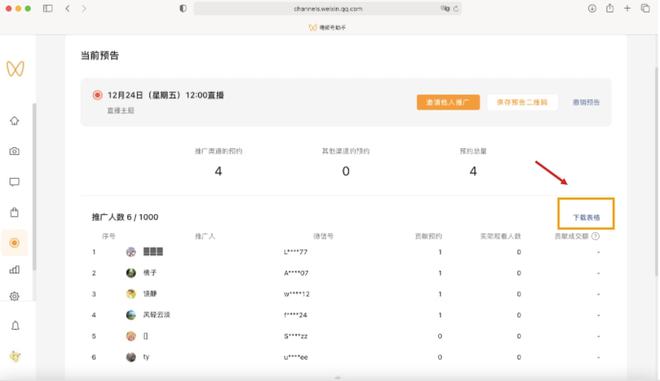This screenshot has height=381, width=660.
Task: Open the settings gear in sidebar
Action: click(x=14, y=296)
